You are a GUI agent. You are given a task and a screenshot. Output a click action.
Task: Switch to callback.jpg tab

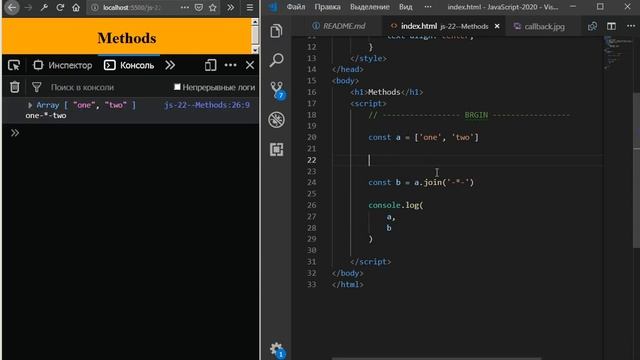click(539, 26)
